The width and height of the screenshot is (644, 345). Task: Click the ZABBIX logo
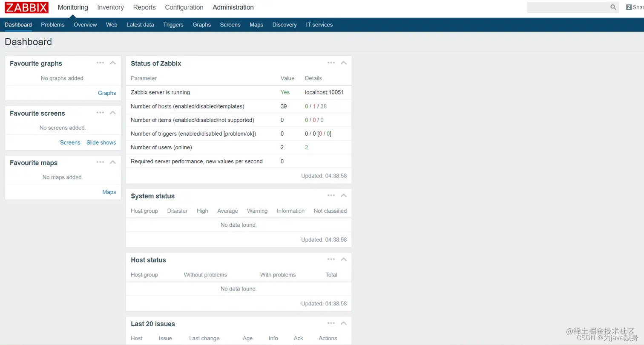[26, 7]
